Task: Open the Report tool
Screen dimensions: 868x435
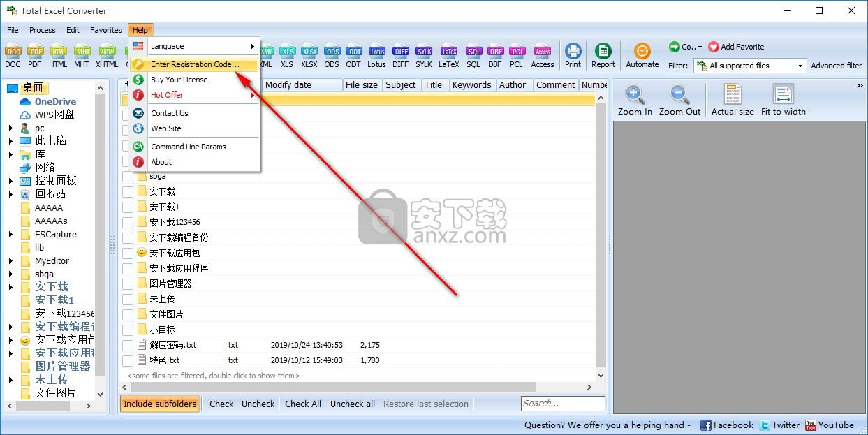Action: click(603, 56)
